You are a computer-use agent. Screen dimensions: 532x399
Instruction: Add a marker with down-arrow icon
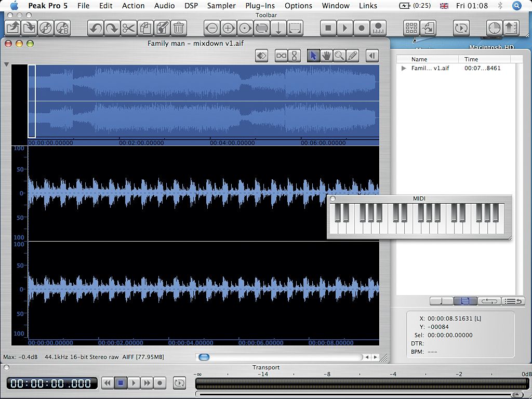278,28
